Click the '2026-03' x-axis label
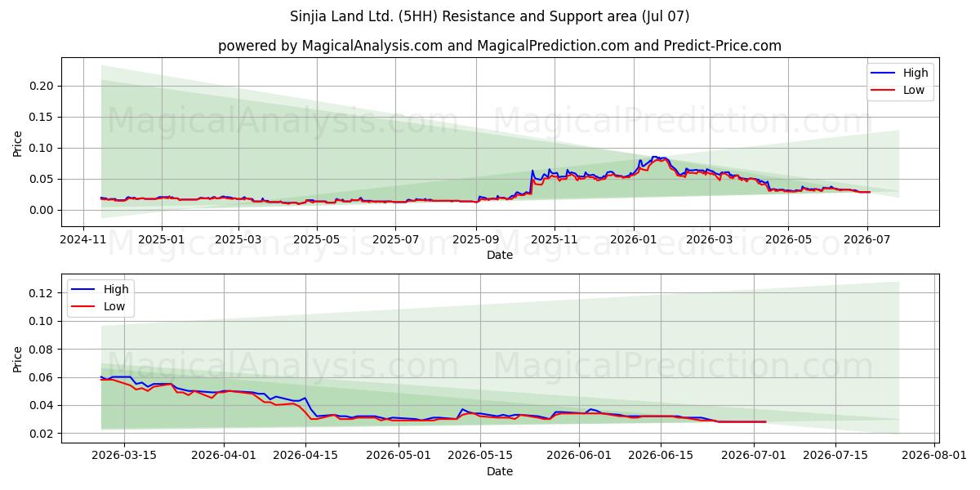The height and width of the screenshot is (490, 980). [x=709, y=239]
